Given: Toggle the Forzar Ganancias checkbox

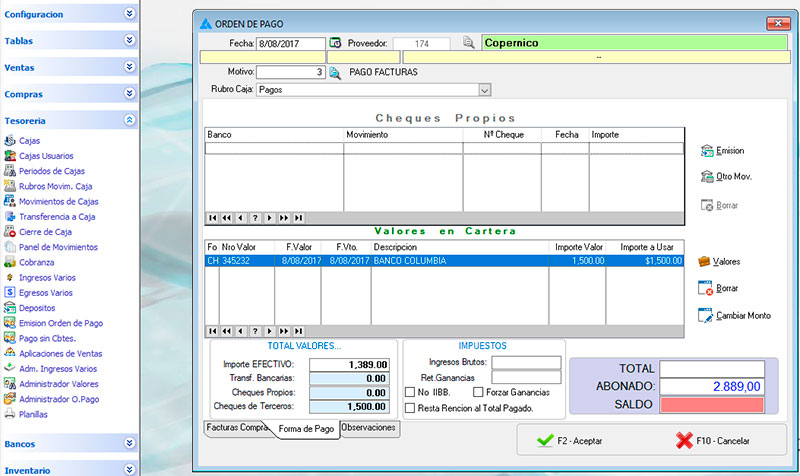Looking at the screenshot, I should click(478, 392).
